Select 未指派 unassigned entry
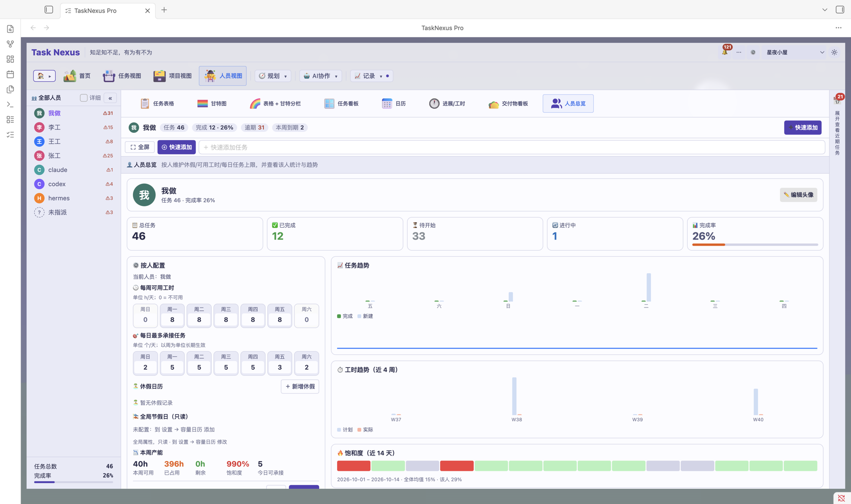 73,213
